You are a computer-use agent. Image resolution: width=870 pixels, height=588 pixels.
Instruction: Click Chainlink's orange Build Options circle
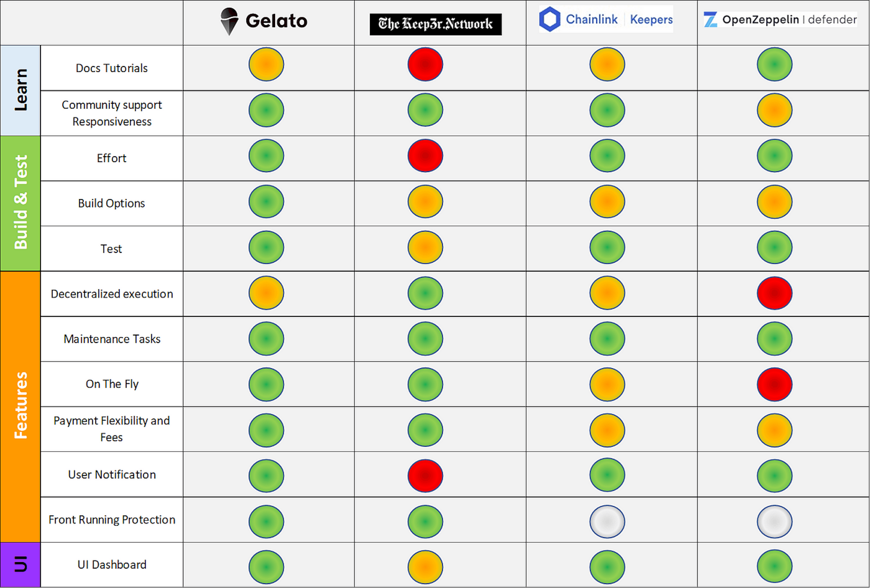coord(607,202)
